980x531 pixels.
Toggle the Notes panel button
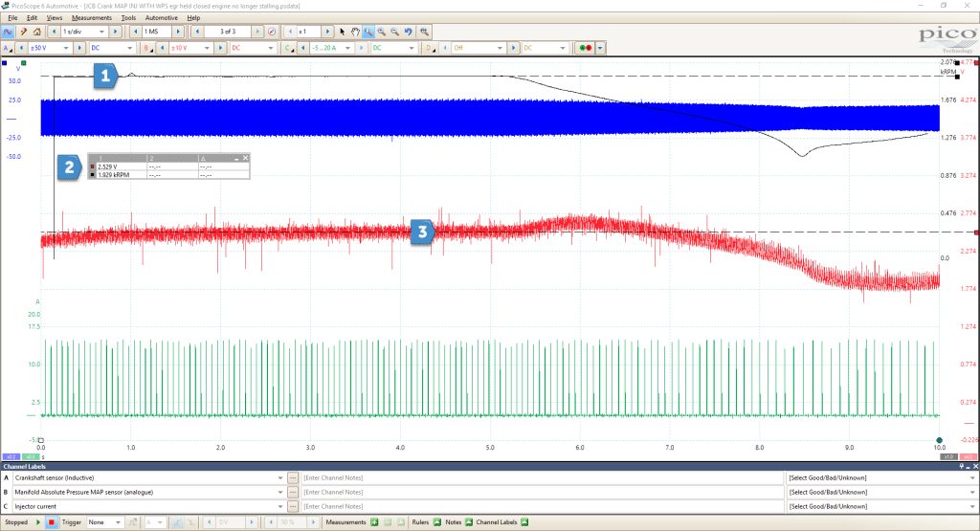tap(469, 522)
